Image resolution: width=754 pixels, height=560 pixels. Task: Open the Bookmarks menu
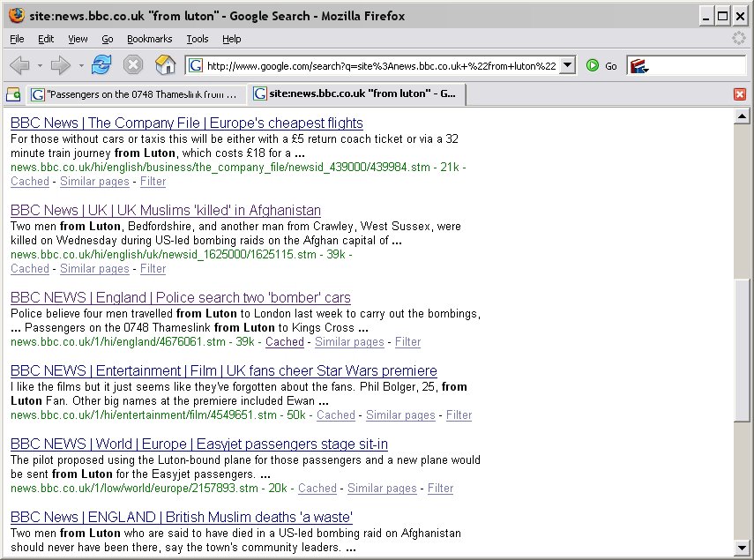coord(150,39)
